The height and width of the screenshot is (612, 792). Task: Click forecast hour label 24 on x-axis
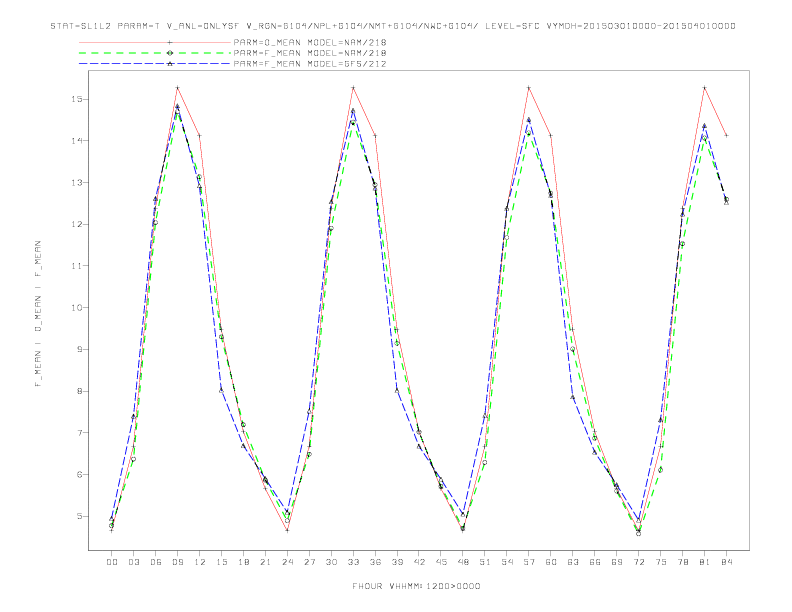287,562
